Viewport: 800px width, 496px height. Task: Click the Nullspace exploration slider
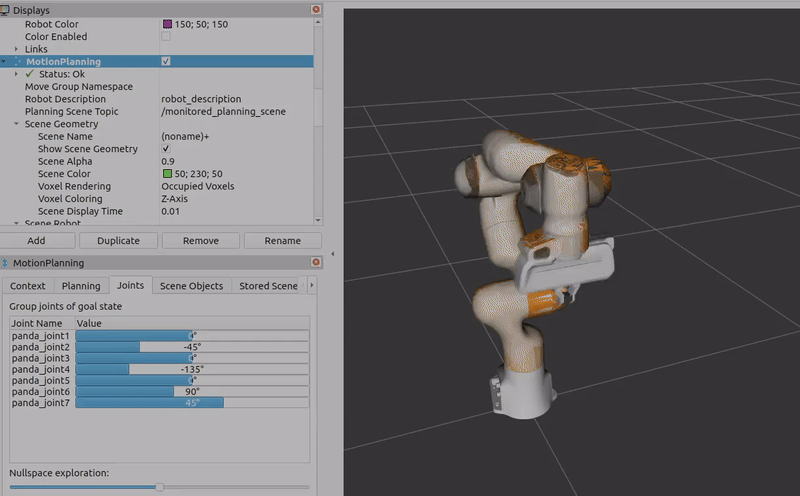click(x=160, y=487)
